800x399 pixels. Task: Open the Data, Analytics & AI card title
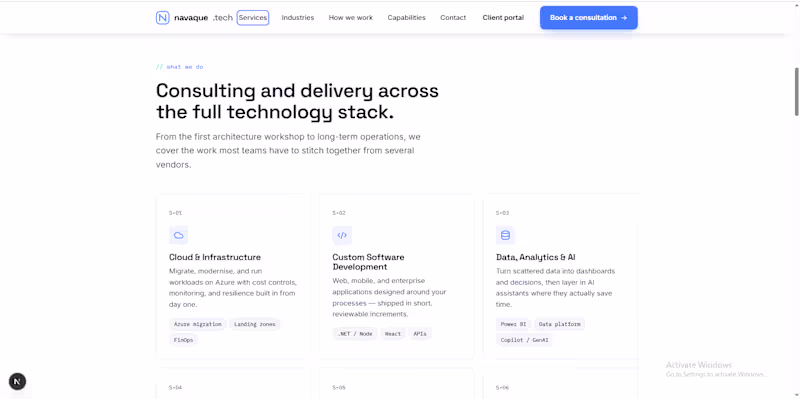[536, 257]
